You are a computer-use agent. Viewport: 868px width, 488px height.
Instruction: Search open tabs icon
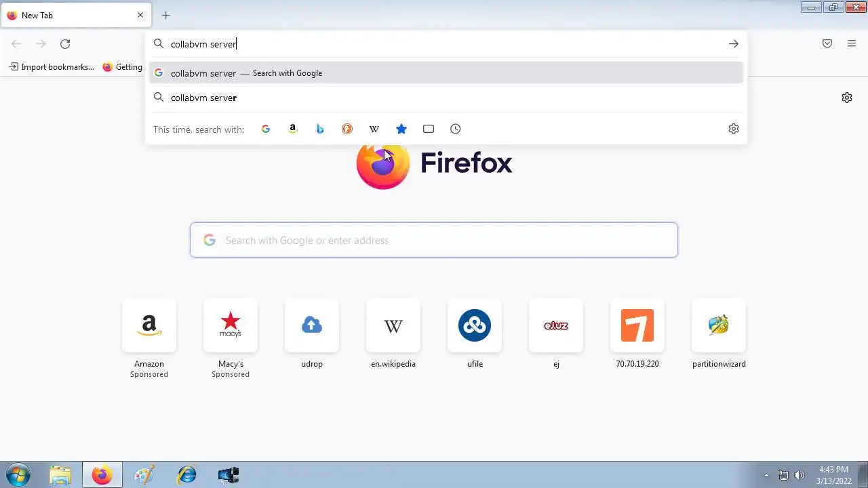coord(429,129)
